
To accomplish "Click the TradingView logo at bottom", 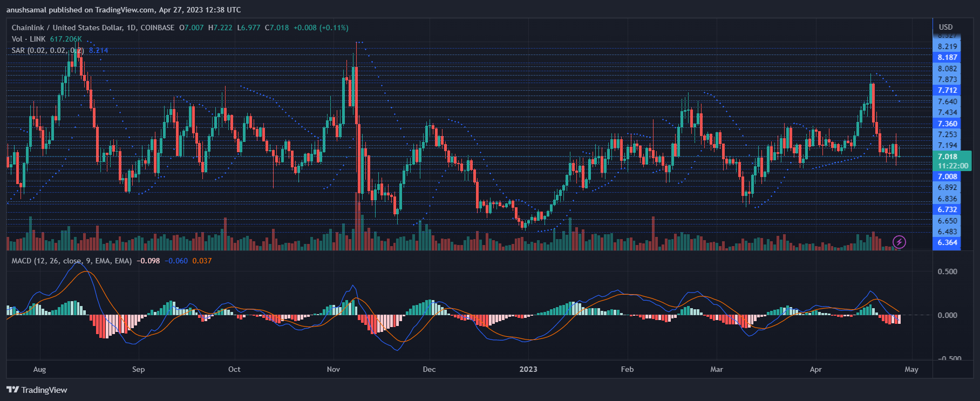I will point(37,390).
